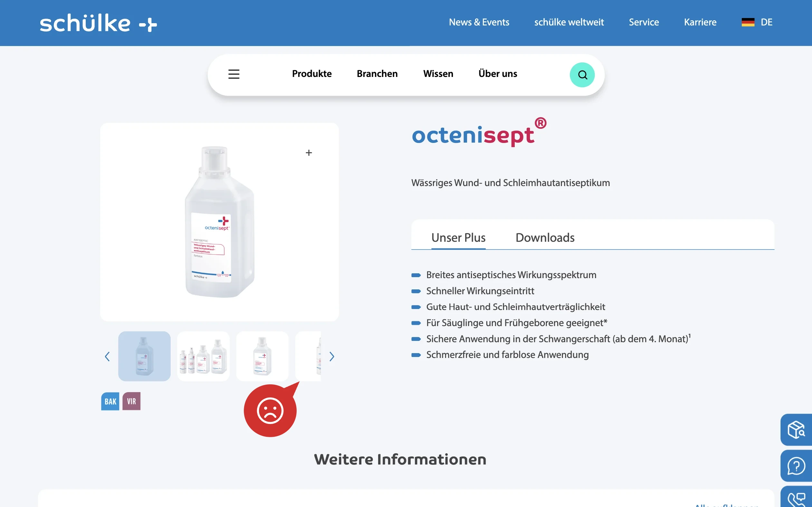812x507 pixels.
Task: Select the first single-bottle thumbnail
Action: pyautogui.click(x=144, y=356)
